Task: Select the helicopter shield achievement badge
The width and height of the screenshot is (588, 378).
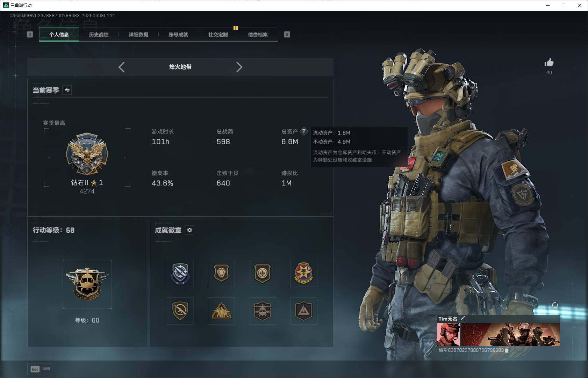Action: pos(263,311)
